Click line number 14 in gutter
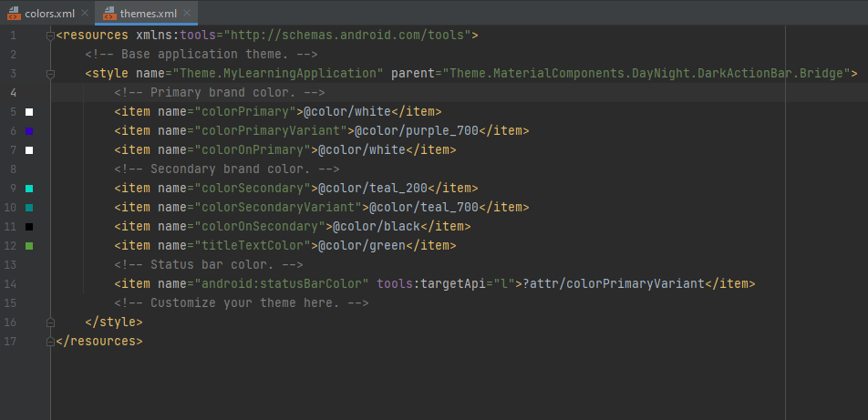The height and width of the screenshot is (420, 868). tap(11, 284)
